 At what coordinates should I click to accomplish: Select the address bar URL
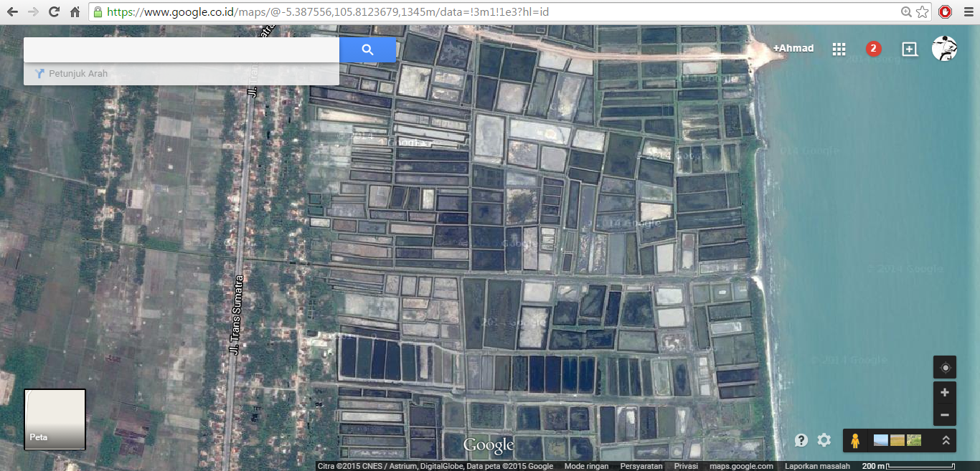[x=328, y=12]
